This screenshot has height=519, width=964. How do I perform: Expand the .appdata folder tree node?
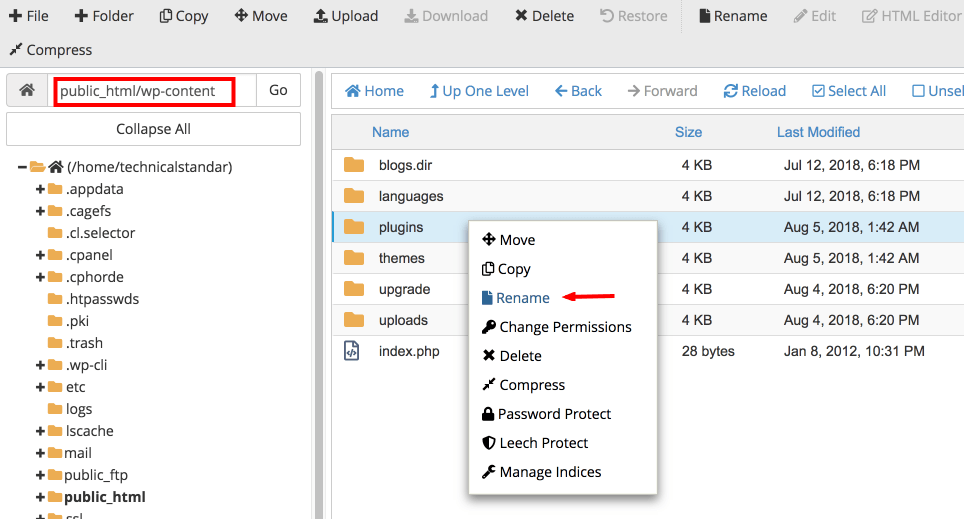coord(41,189)
